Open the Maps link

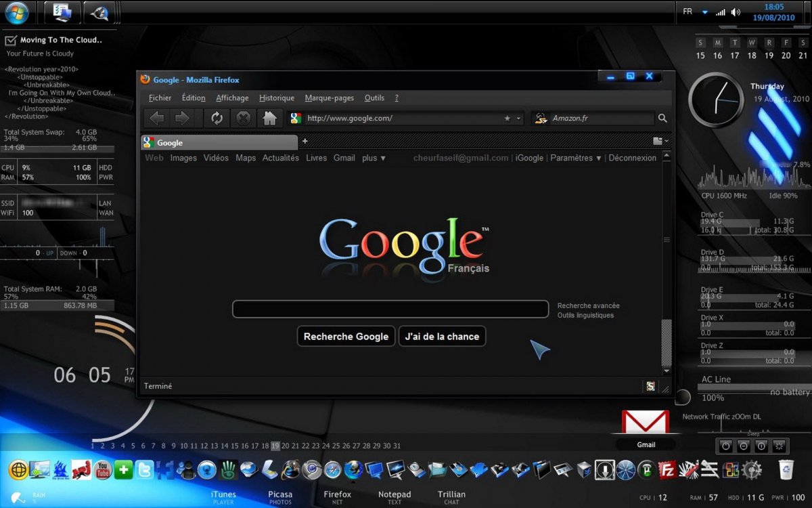point(246,158)
